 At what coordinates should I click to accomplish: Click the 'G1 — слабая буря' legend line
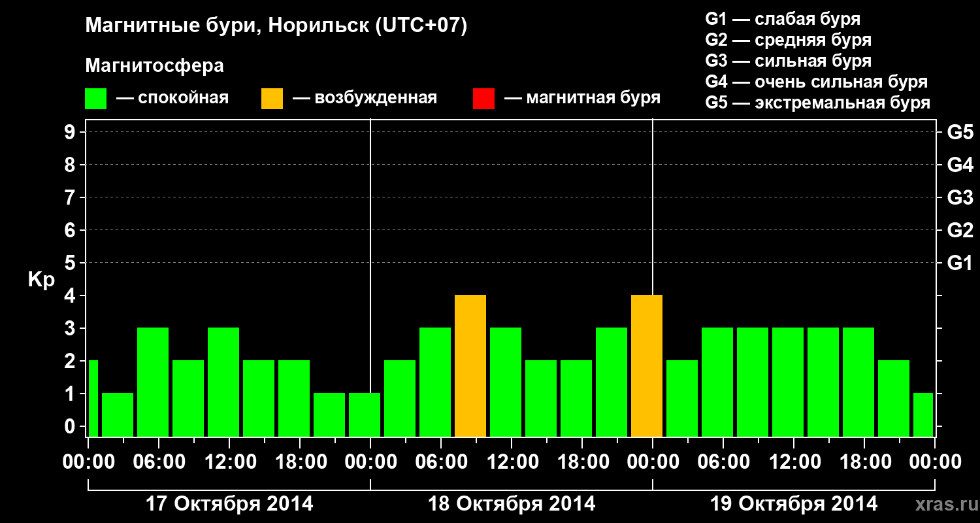[x=783, y=19]
